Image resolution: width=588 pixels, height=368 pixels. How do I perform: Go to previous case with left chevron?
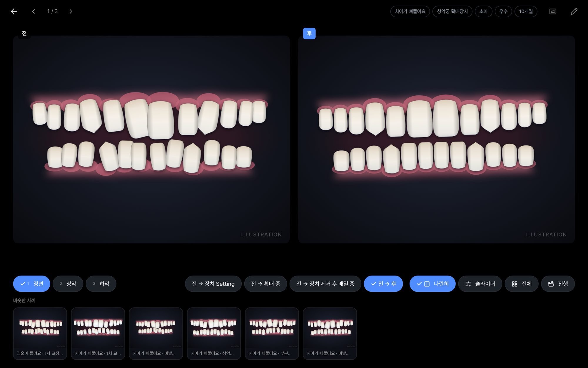pyautogui.click(x=34, y=11)
